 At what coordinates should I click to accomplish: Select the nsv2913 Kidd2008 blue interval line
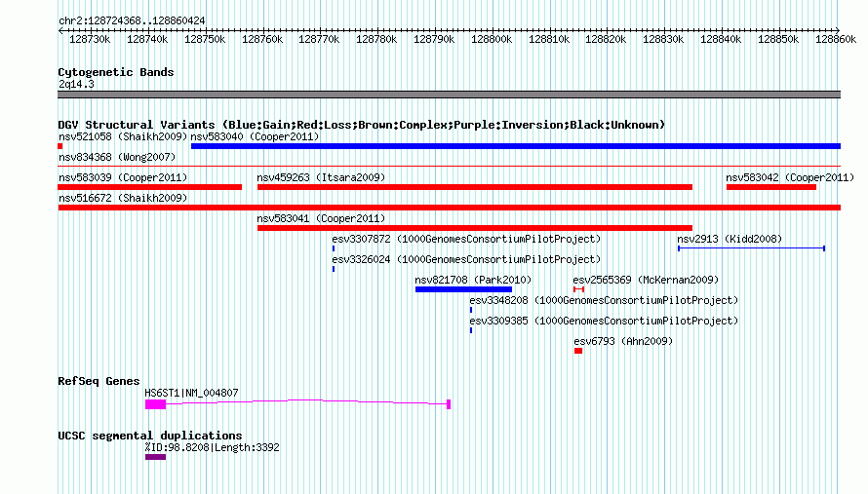coord(751,248)
